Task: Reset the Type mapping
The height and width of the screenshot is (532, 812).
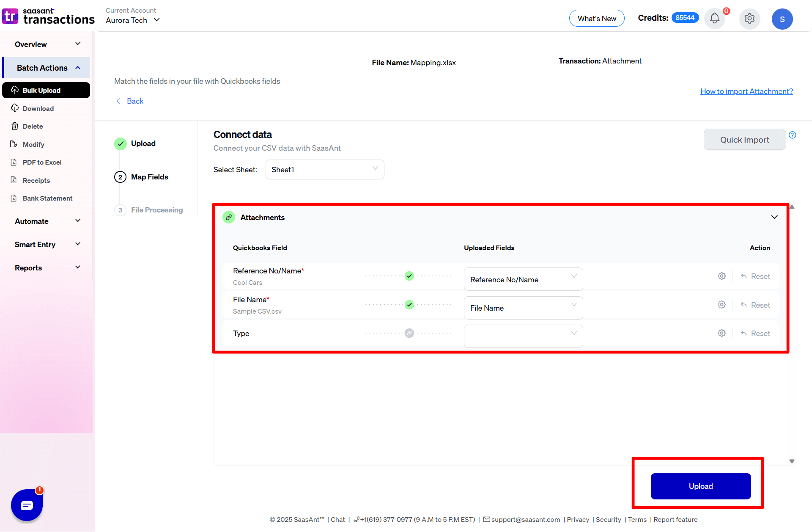Action: (x=755, y=333)
